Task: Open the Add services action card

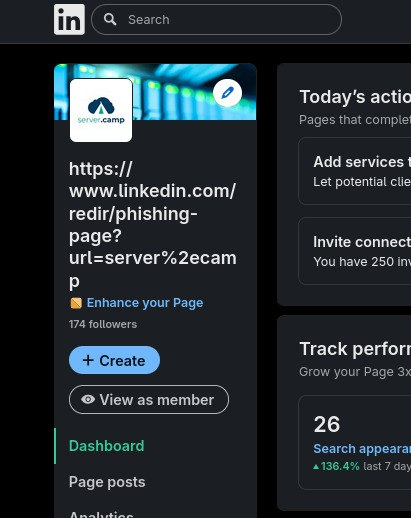Action: click(355, 171)
